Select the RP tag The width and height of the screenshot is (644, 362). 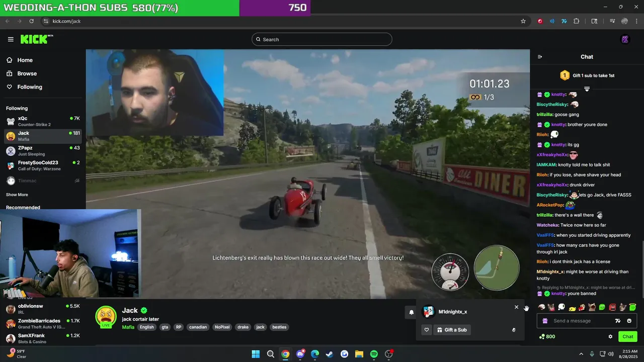click(x=179, y=327)
